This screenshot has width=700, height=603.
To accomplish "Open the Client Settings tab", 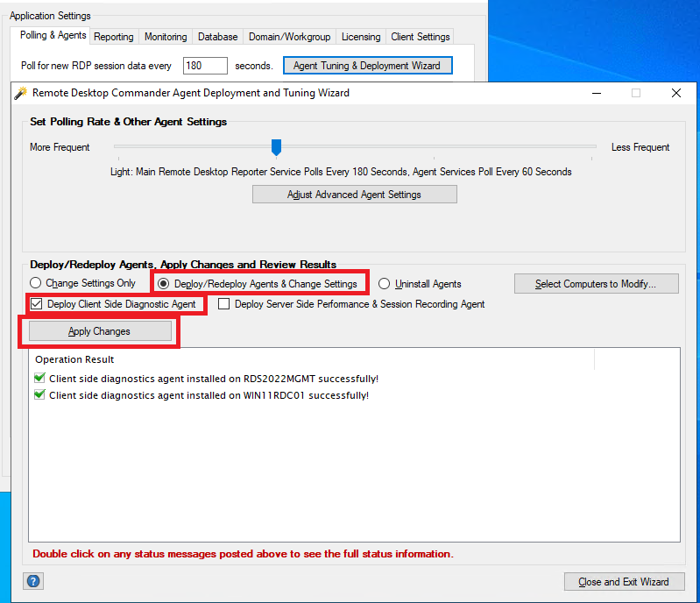I will coord(421,37).
